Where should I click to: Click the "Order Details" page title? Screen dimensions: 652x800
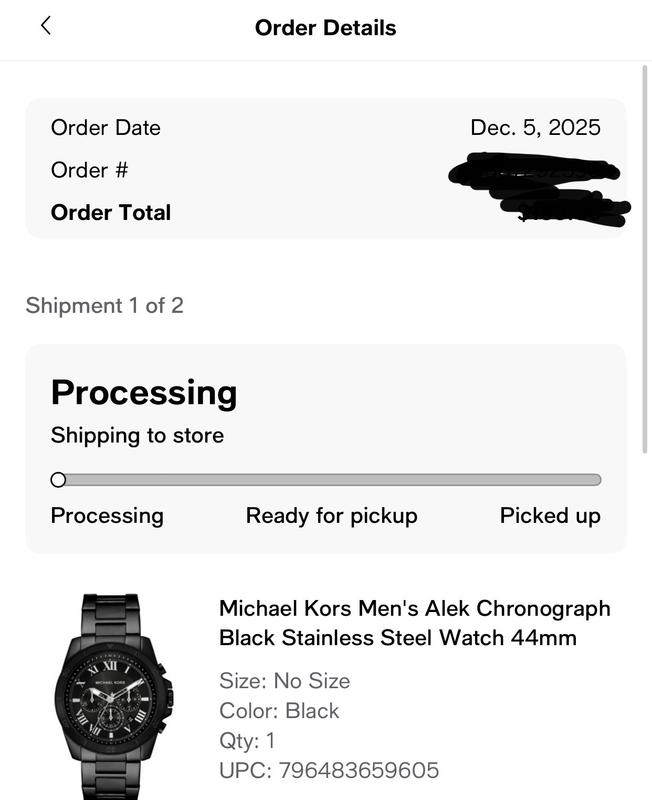[x=325, y=28]
